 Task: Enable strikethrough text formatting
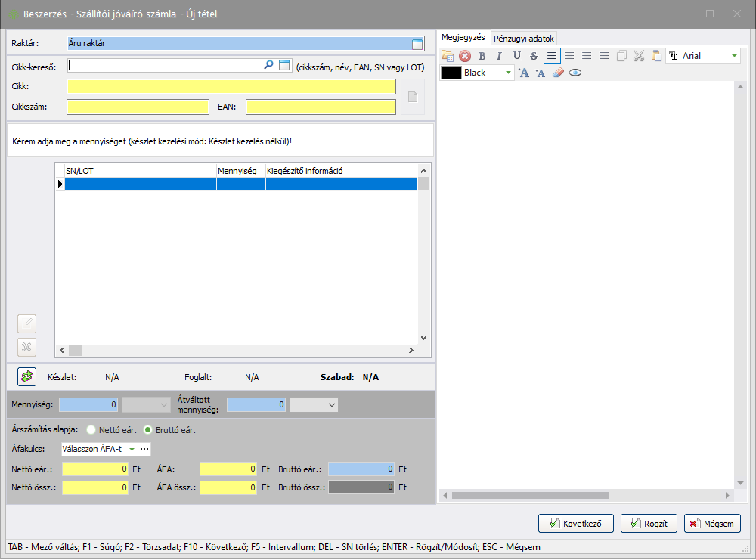coord(534,56)
